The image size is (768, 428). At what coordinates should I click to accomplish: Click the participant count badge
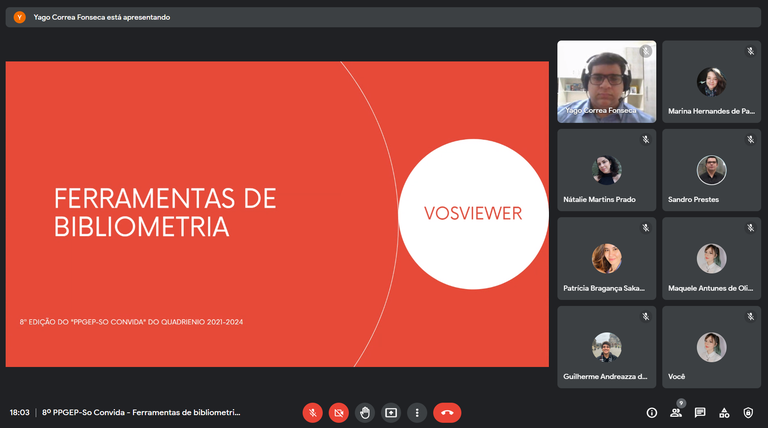click(681, 404)
